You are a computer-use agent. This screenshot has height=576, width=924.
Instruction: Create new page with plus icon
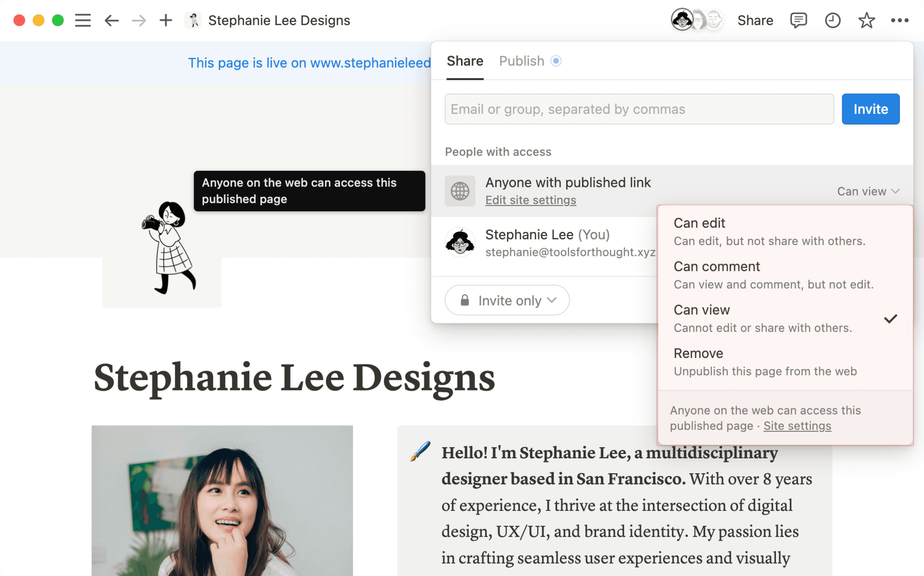[x=166, y=20]
